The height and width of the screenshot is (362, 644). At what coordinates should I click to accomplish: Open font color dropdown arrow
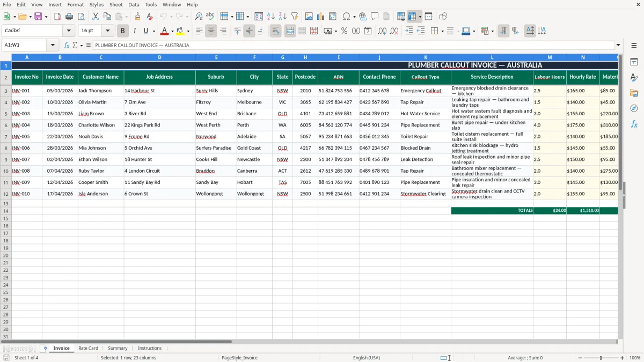click(172, 31)
